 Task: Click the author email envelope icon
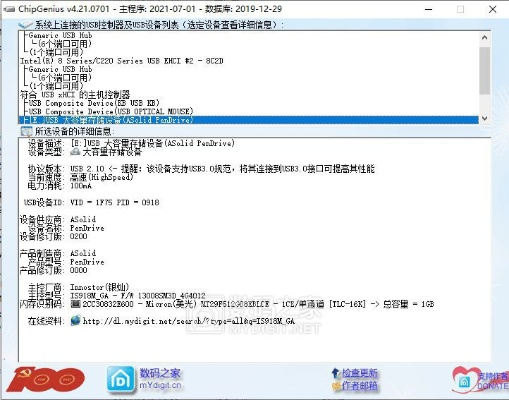click(336, 386)
